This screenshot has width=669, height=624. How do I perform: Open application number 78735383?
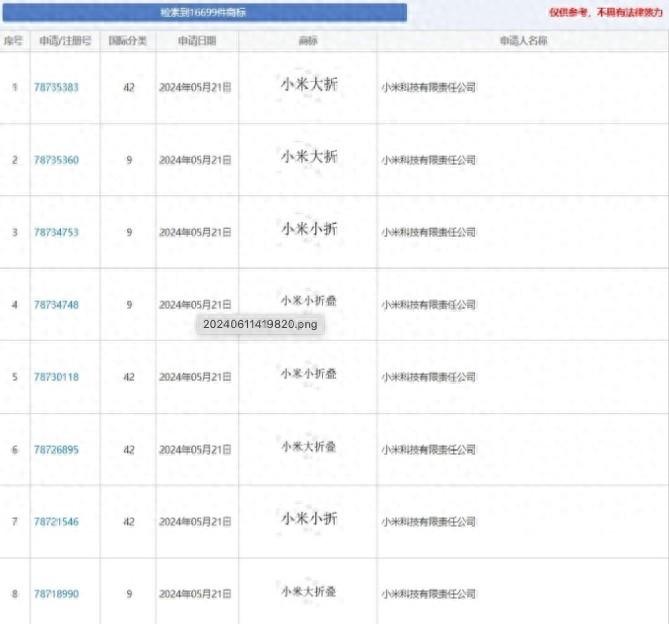point(56,87)
